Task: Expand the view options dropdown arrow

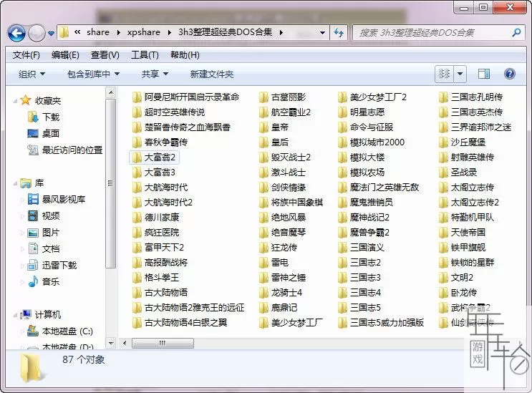Action: [460, 74]
